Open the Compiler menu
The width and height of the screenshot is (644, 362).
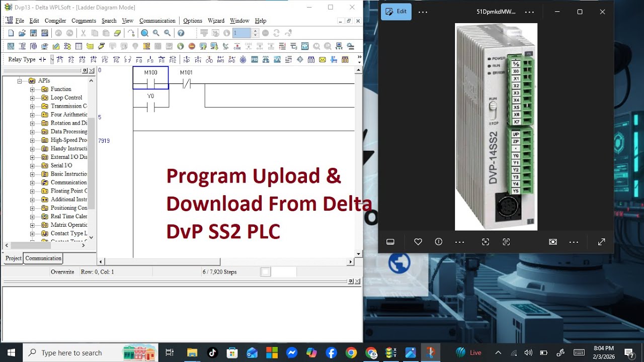(x=55, y=21)
